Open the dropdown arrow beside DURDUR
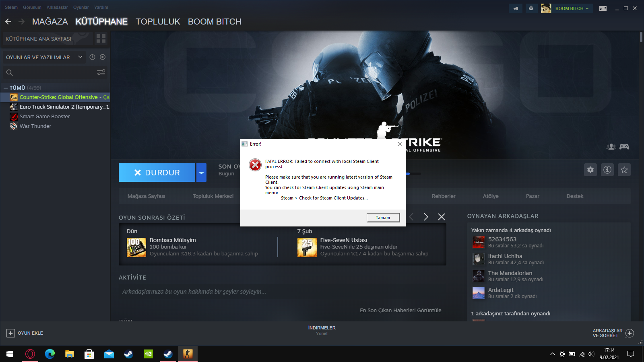The image size is (644, 362). (201, 173)
